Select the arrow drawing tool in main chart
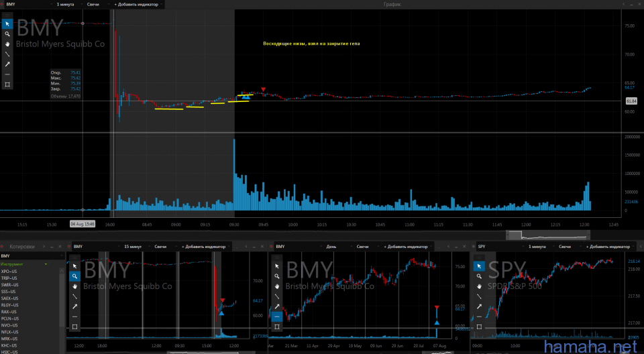The height and width of the screenshot is (354, 644). click(7, 64)
